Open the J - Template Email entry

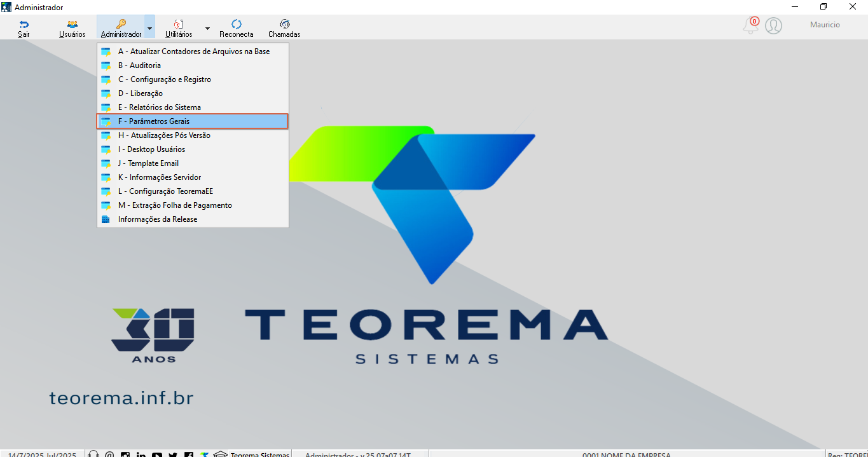click(x=193, y=163)
